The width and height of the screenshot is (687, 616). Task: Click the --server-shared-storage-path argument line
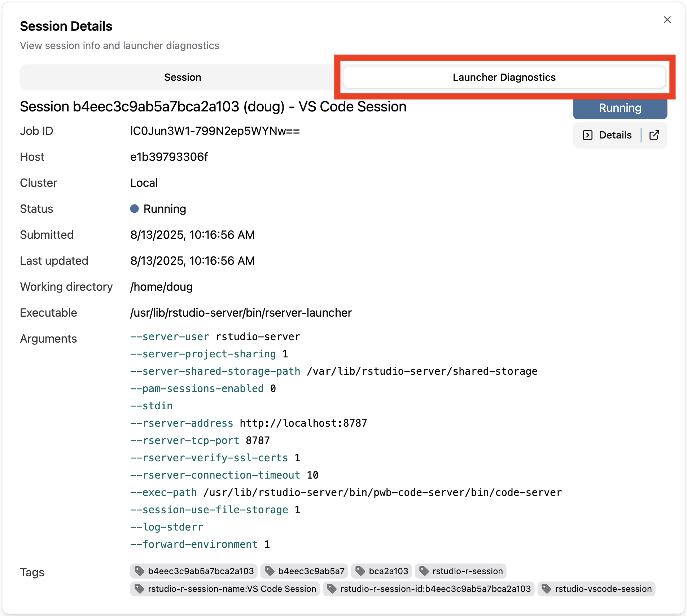tap(334, 371)
